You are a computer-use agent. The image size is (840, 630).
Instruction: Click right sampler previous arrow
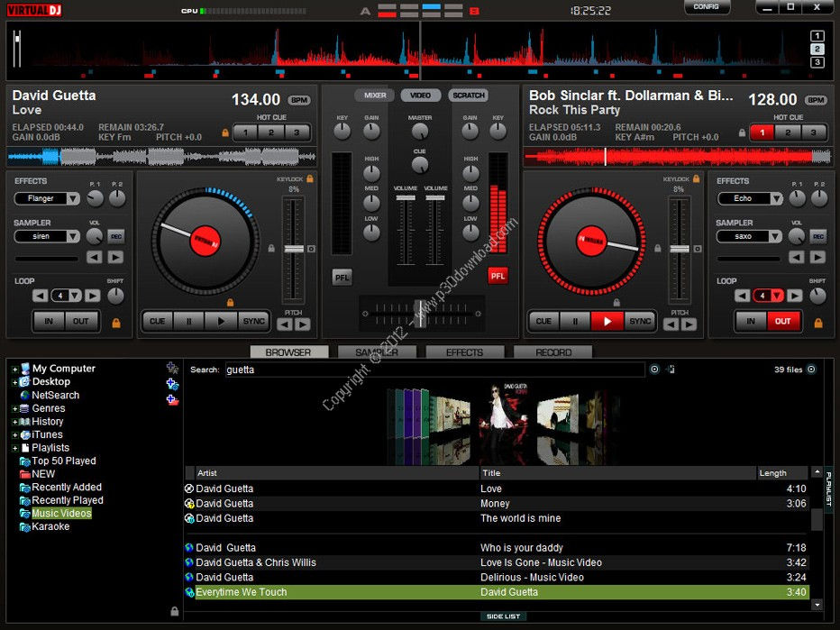797,258
